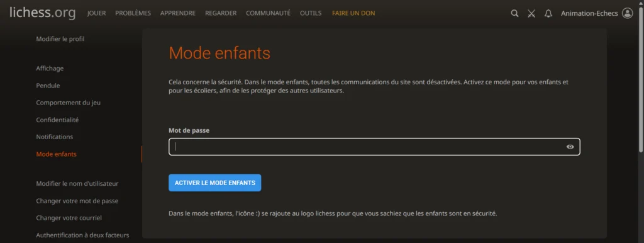Select Affichage in sidebar
The width and height of the screenshot is (644, 243).
point(50,68)
